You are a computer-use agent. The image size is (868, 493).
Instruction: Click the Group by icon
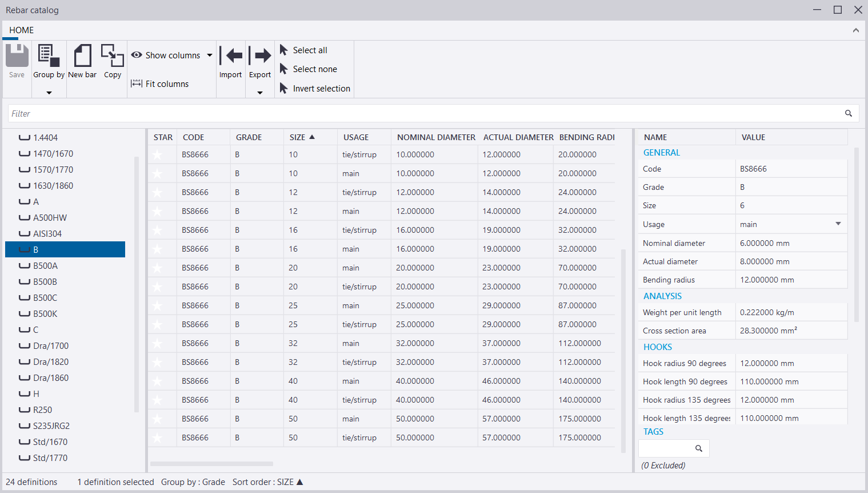pos(49,56)
